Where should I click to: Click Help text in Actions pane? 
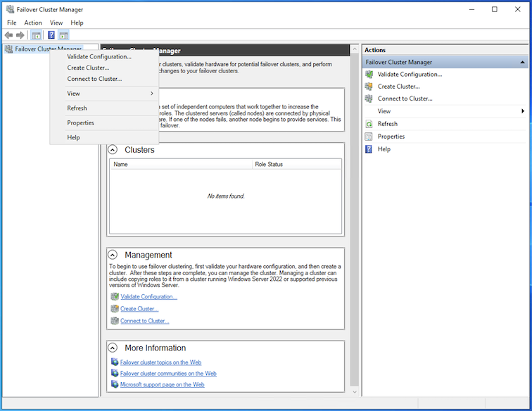click(384, 149)
